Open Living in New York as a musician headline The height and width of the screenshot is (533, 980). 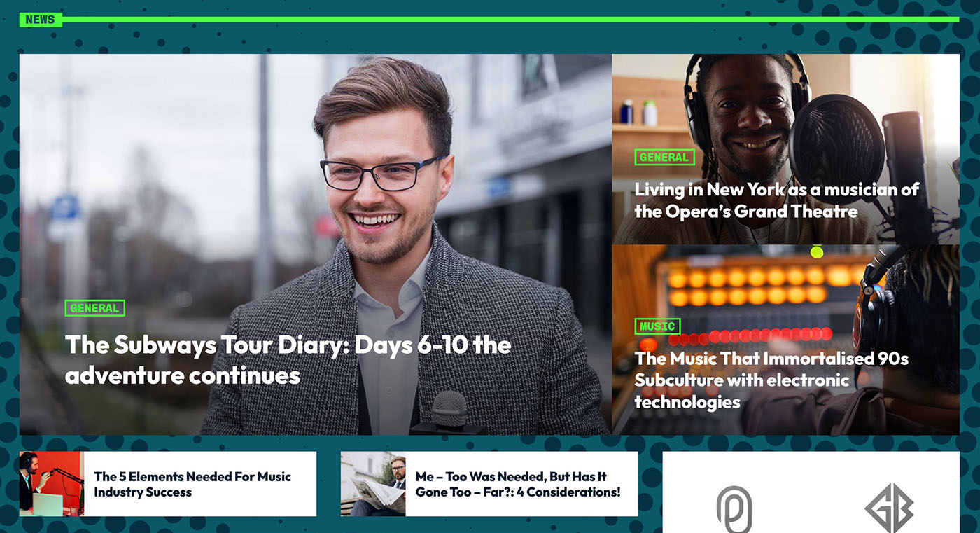tap(776, 200)
